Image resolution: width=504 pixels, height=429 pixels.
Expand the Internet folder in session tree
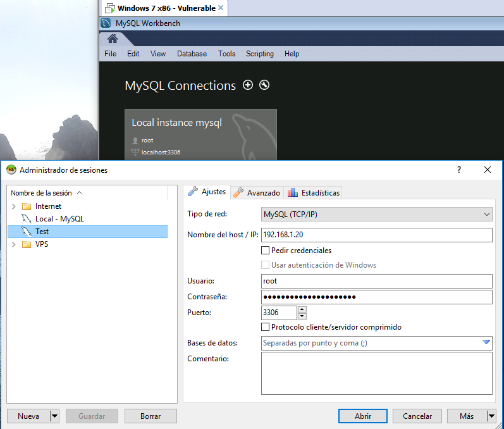pos(14,206)
